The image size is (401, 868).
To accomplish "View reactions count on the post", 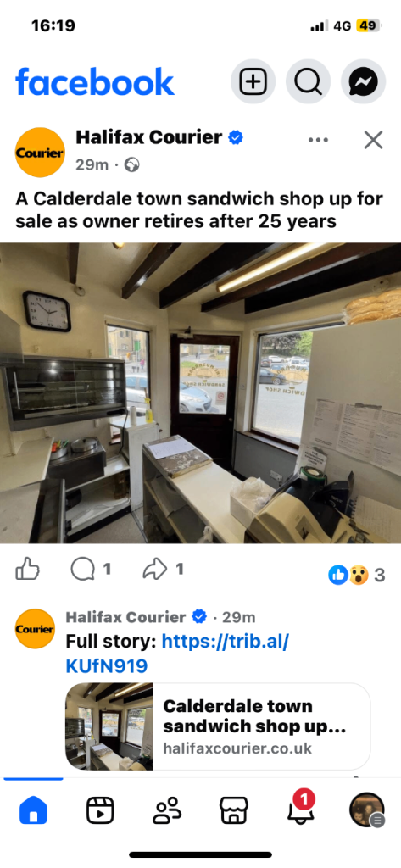I will click(x=357, y=576).
